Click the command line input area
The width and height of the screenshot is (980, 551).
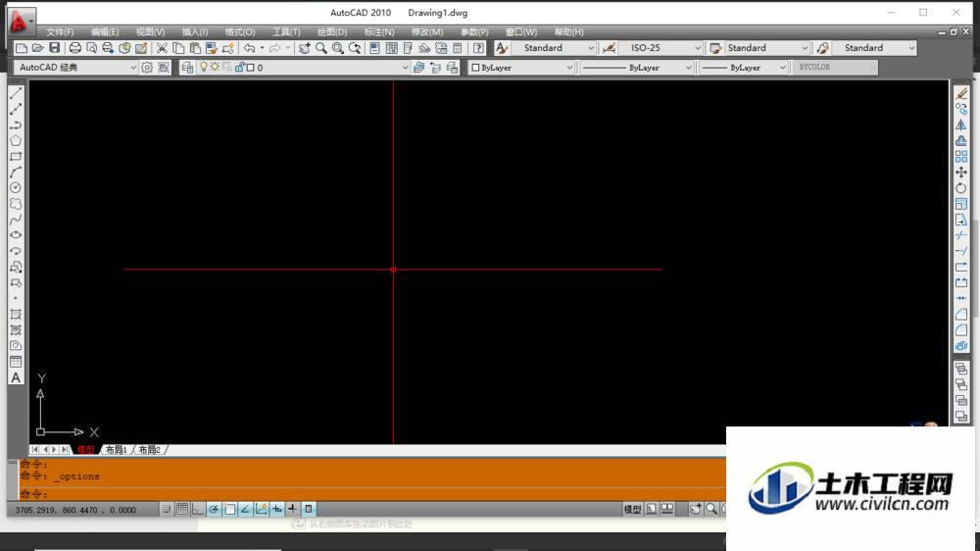click(372, 494)
